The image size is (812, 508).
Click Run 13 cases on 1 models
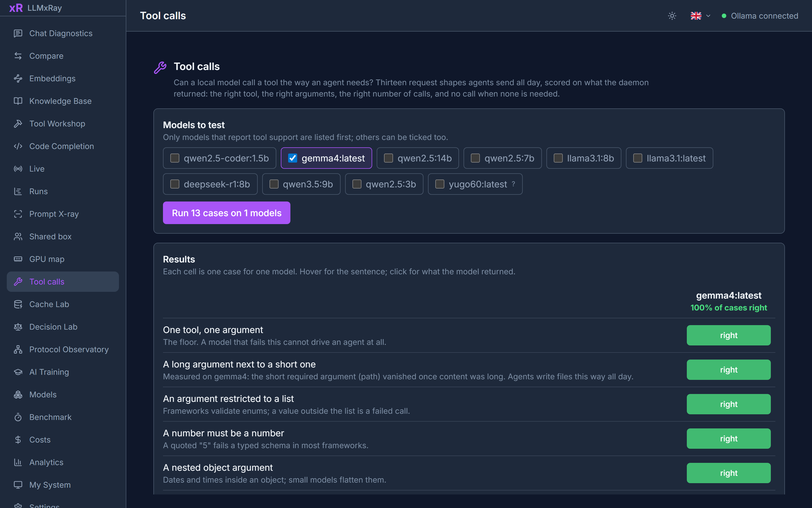pyautogui.click(x=226, y=213)
